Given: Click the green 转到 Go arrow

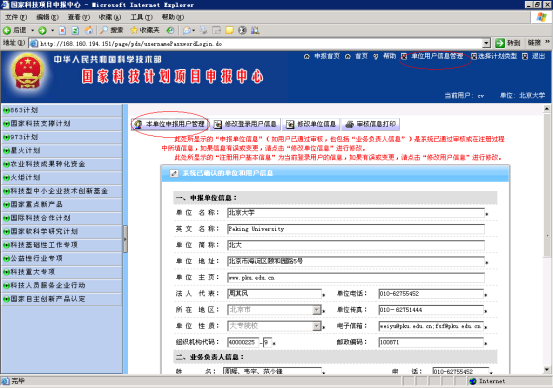Looking at the screenshot, I should click(x=500, y=43).
